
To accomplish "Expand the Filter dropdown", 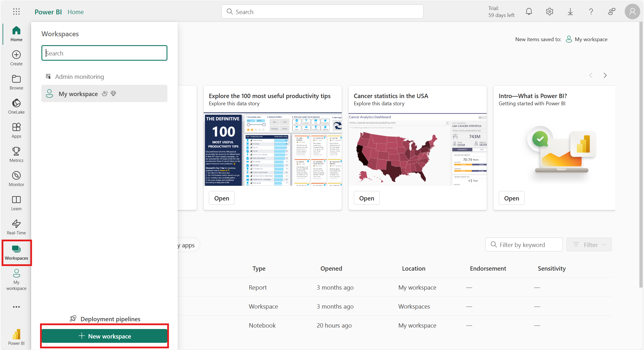I will point(589,245).
